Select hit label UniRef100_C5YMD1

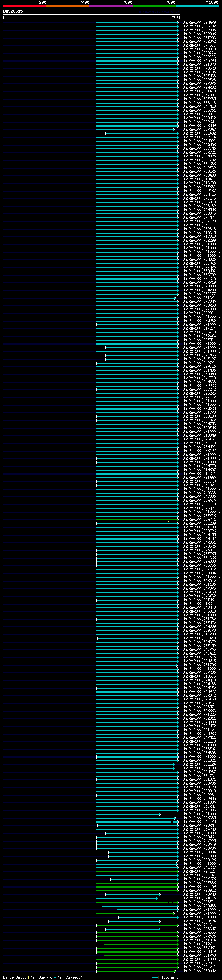[199, 95]
